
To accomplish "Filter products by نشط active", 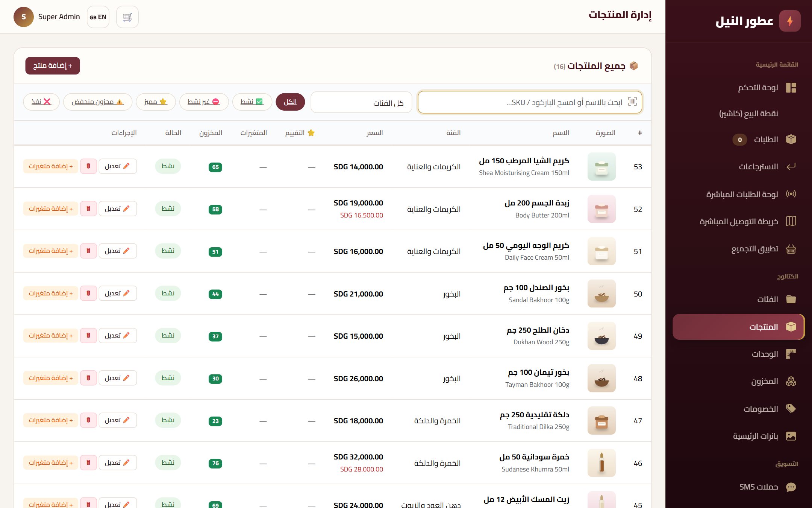I will [252, 102].
